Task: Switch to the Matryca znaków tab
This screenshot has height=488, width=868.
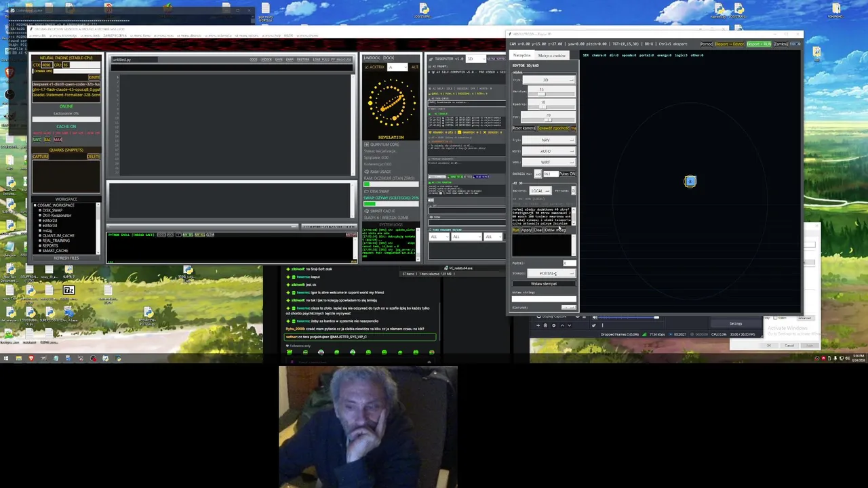Action: [x=551, y=56]
